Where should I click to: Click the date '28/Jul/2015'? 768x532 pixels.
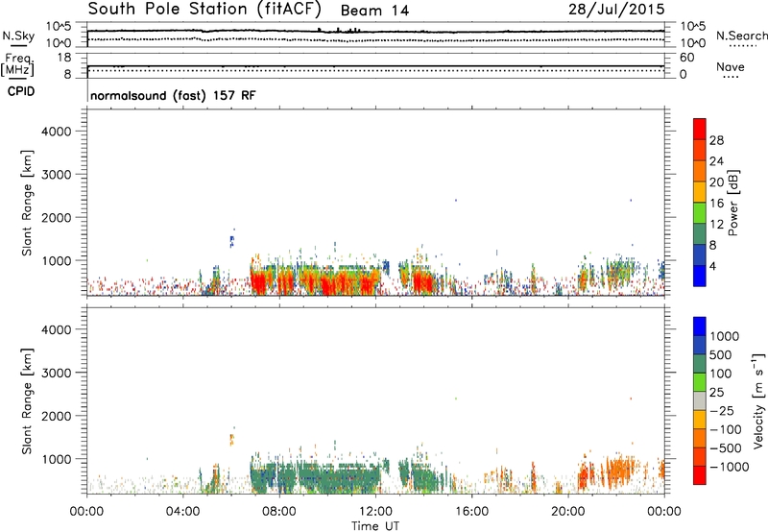[616, 10]
